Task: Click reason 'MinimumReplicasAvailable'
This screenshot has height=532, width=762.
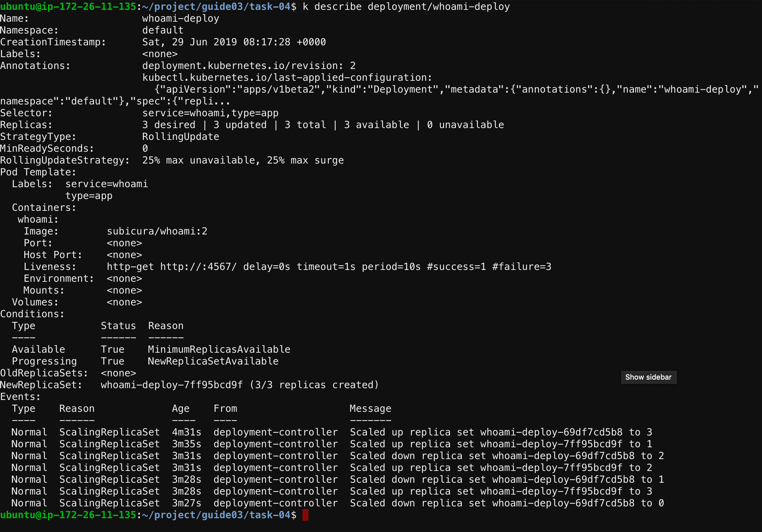Action: pos(219,349)
